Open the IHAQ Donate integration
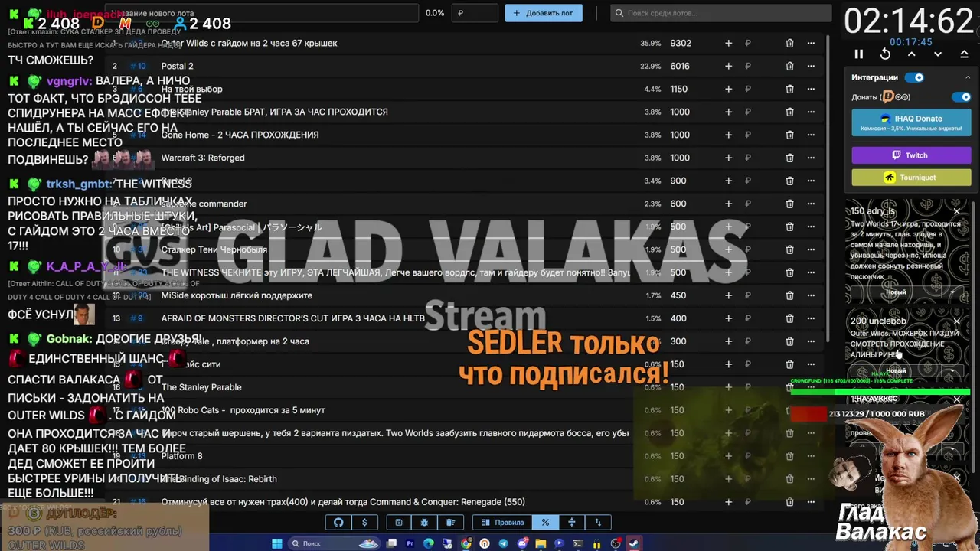Viewport: 980px width, 551px height. click(911, 122)
